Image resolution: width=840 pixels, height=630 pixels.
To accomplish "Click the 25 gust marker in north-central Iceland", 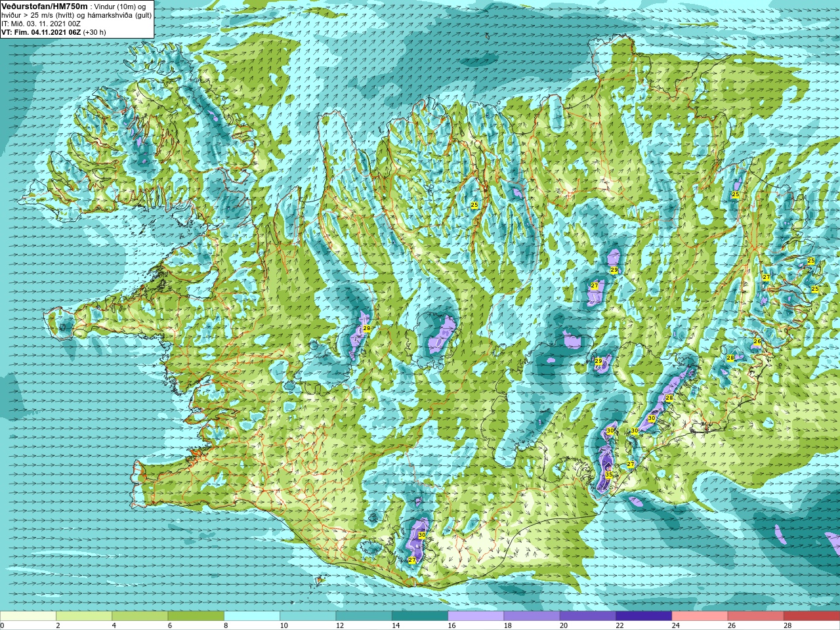I will pyautogui.click(x=474, y=205).
